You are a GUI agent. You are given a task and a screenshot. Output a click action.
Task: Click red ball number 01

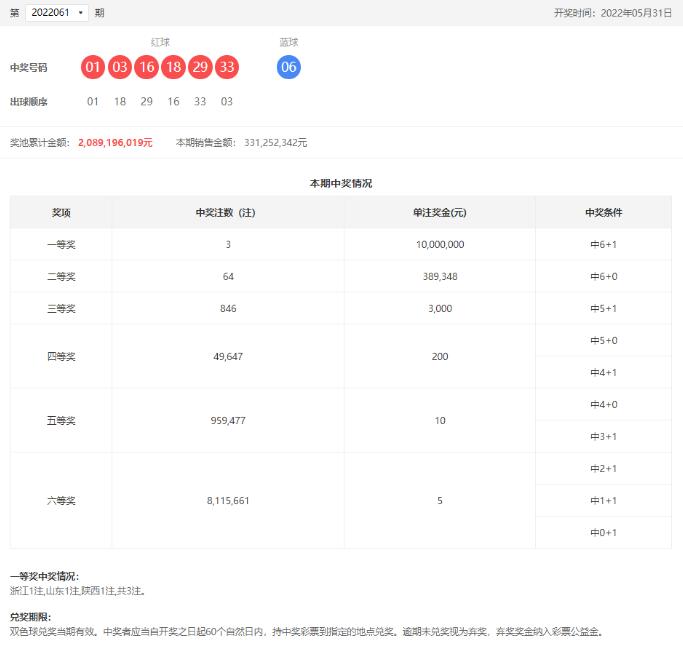click(x=93, y=67)
